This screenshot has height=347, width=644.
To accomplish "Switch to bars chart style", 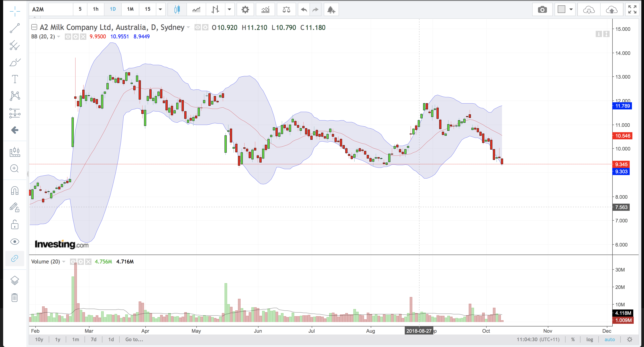I will [x=215, y=9].
